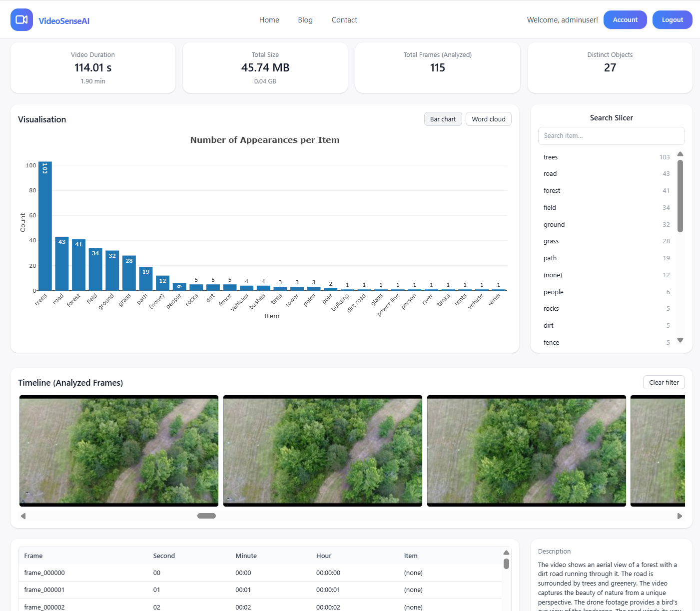Switch visualisation to Word cloud

(x=488, y=119)
